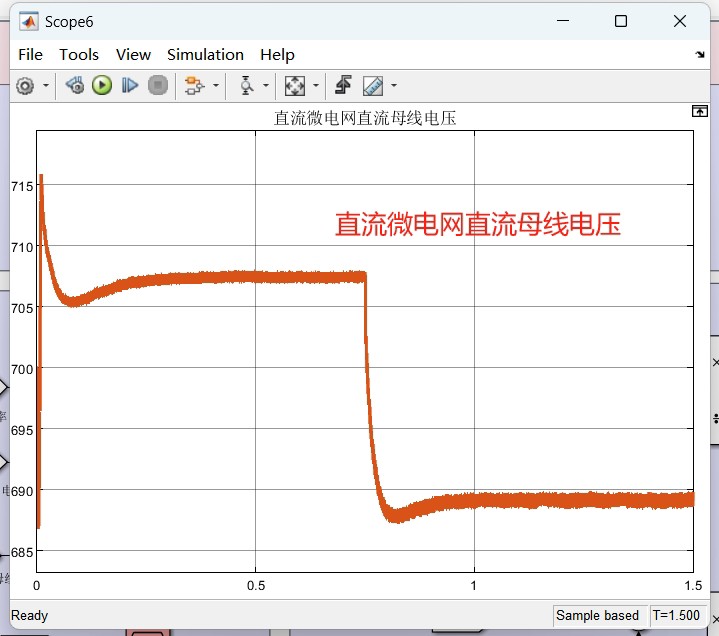Expand the Scale Axes dropdown arrow
The image size is (719, 636).
[315, 86]
